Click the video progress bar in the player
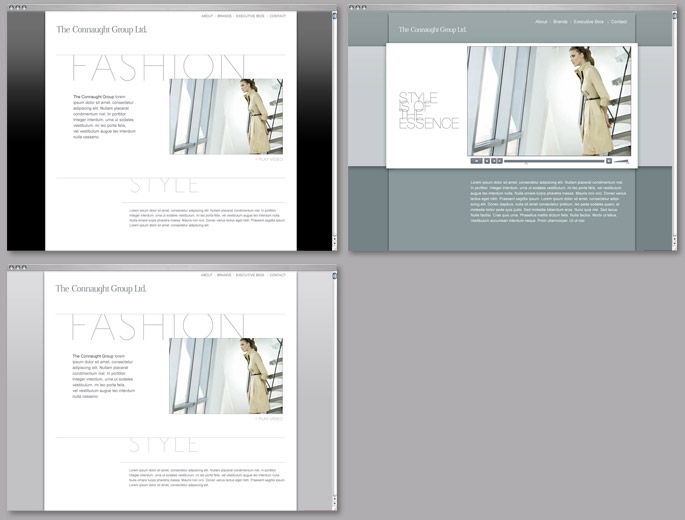This screenshot has height=520, width=685. [x=553, y=160]
